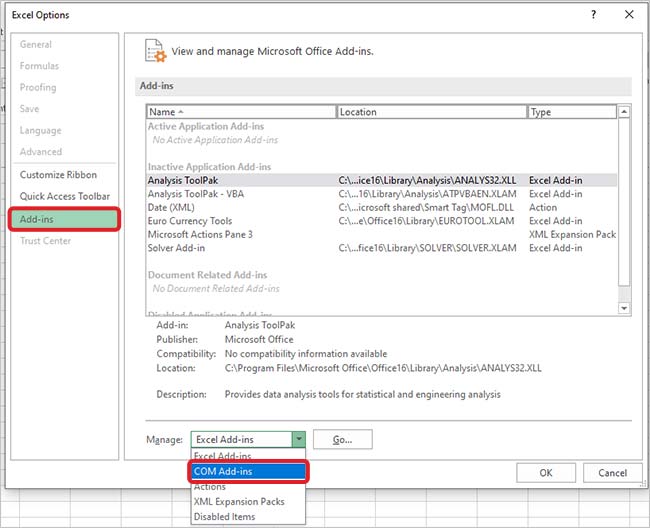Screen dimensions: 650x528
Task: Sort add-ins by Location column header
Action: [x=431, y=112]
